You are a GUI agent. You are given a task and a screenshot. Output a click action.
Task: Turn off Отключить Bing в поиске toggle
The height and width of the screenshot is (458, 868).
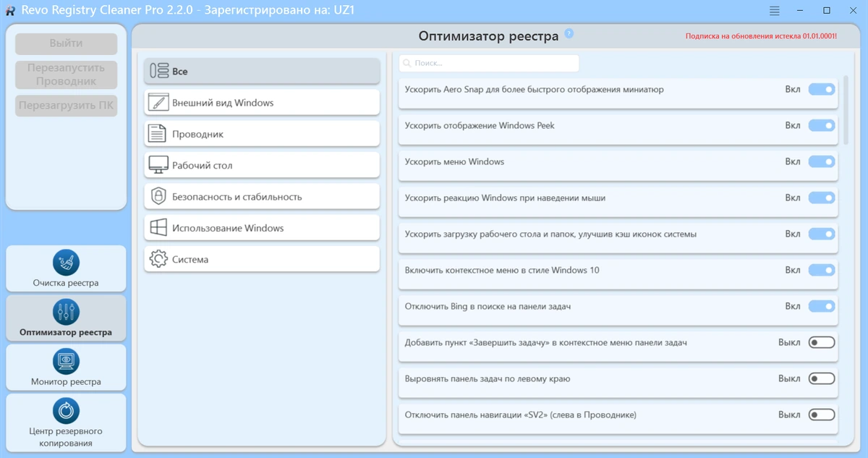[x=822, y=306]
